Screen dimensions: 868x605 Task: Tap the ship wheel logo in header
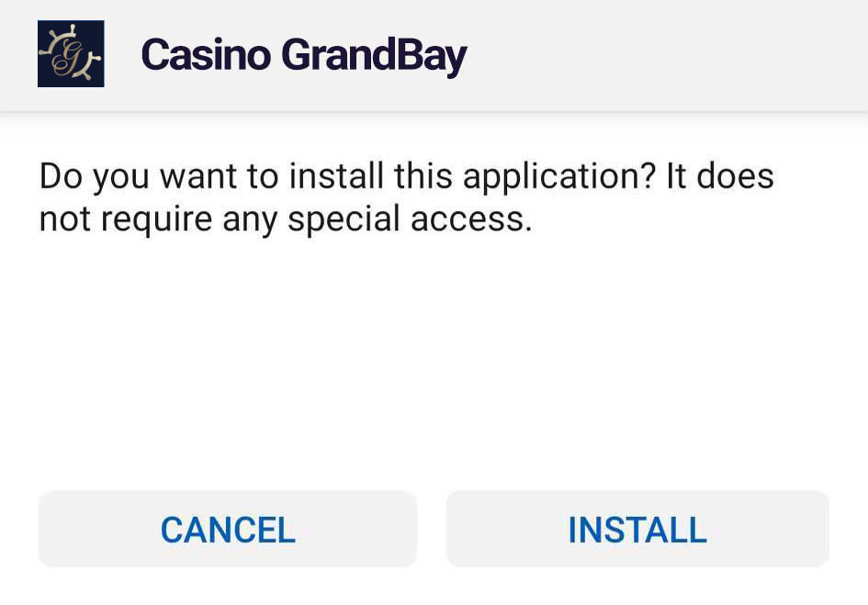click(71, 53)
